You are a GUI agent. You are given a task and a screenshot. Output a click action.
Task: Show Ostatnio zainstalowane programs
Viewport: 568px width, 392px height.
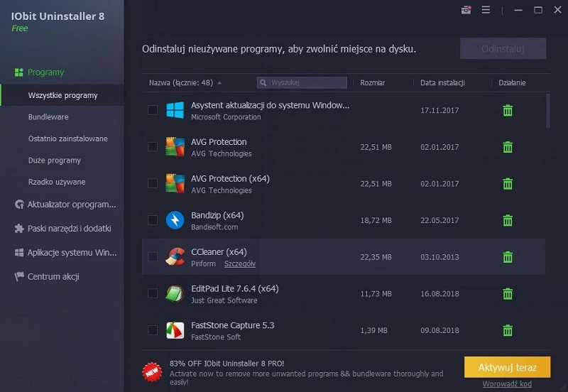(x=67, y=138)
